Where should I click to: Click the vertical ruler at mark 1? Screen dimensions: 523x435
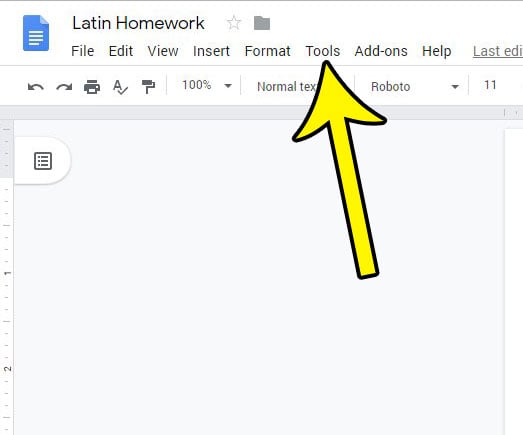[x=7, y=273]
